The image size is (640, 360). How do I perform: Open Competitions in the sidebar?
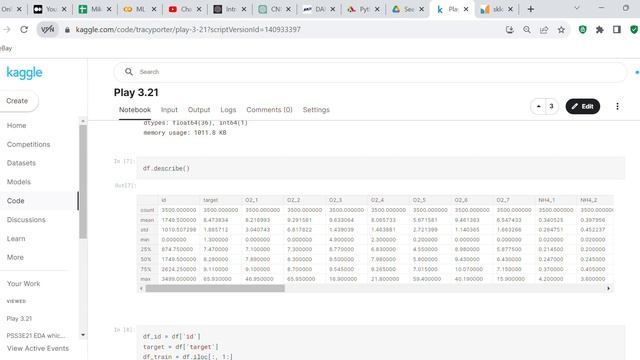pos(28,144)
